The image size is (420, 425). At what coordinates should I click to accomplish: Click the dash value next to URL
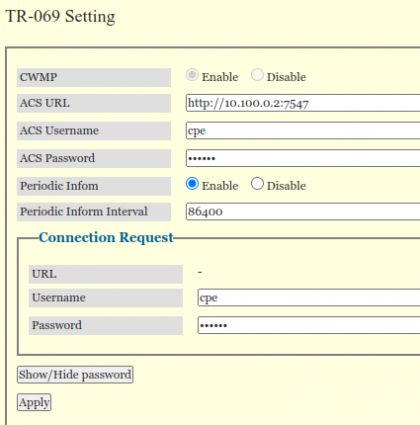point(200,272)
